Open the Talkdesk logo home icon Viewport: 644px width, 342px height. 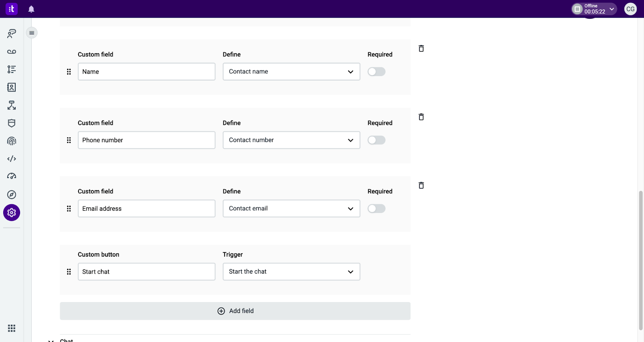click(x=11, y=9)
